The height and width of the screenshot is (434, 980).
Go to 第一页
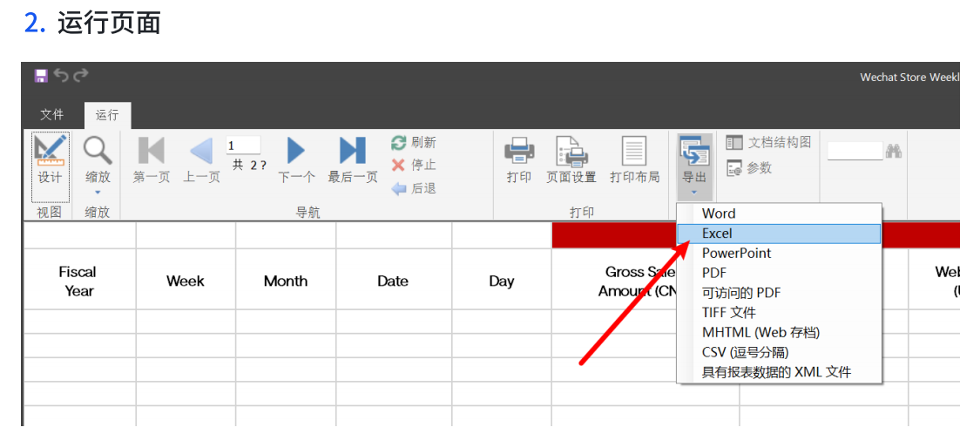pos(152,160)
